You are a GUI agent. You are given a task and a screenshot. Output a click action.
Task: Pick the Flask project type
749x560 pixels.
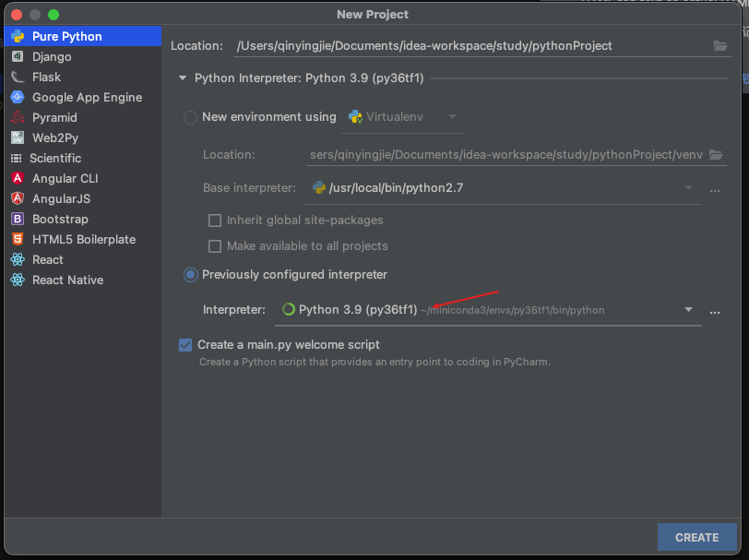pyautogui.click(x=83, y=77)
